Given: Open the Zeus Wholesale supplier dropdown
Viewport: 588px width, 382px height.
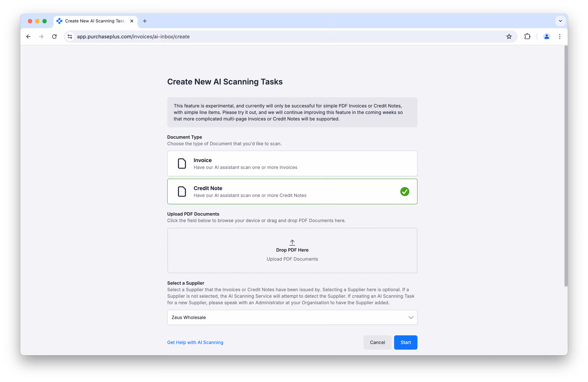Looking at the screenshot, I should pos(292,317).
